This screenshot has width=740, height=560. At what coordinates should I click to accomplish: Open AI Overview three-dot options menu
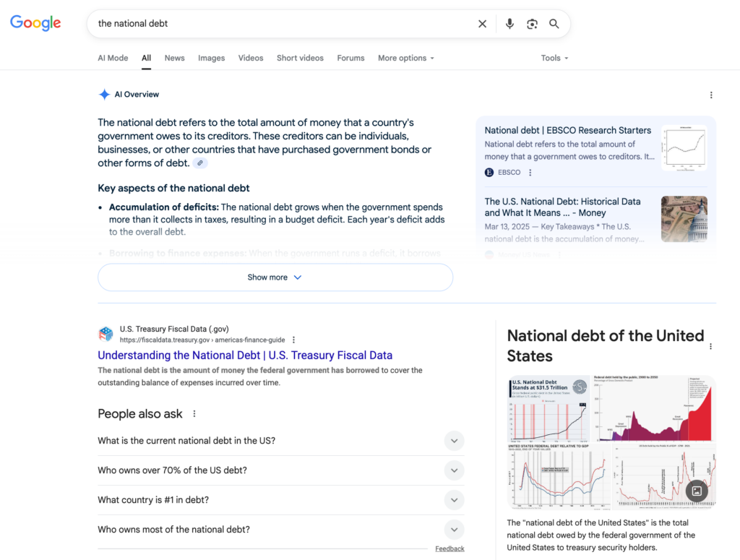pos(711,95)
